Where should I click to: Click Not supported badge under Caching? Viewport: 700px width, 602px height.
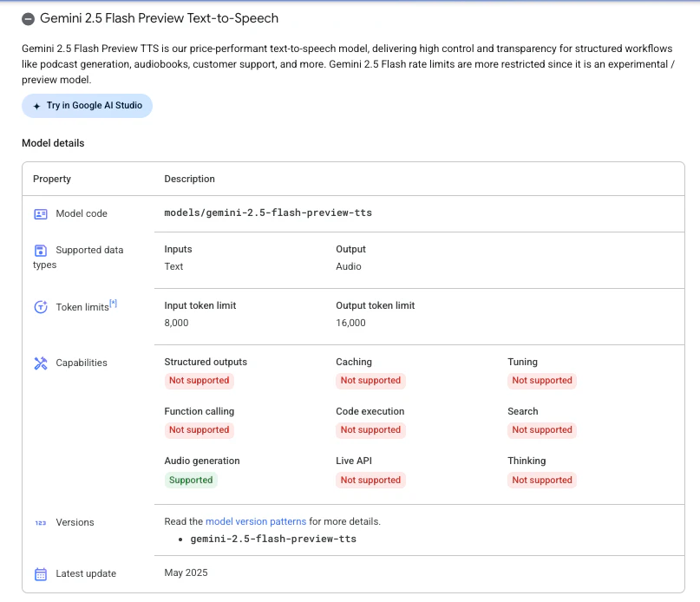(370, 381)
